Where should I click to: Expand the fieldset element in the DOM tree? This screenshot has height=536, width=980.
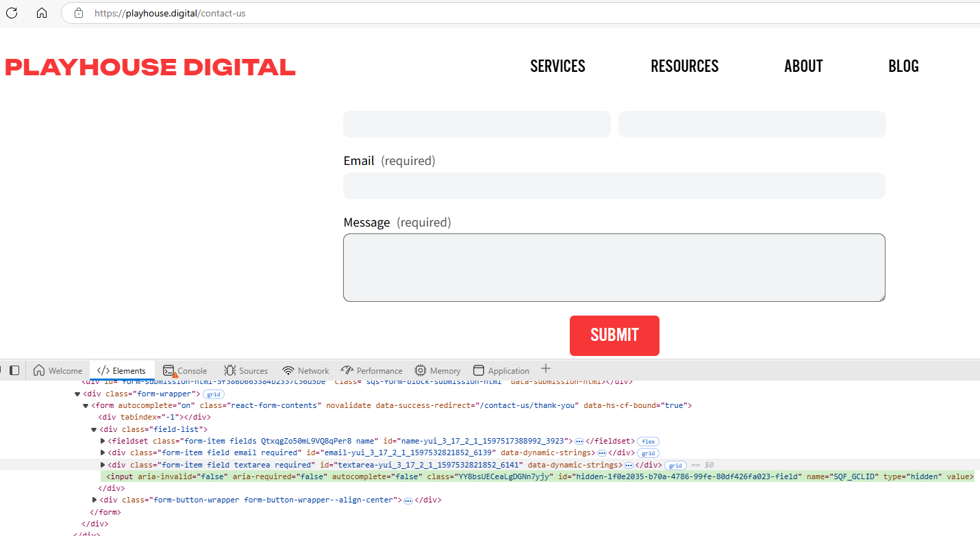(103, 441)
